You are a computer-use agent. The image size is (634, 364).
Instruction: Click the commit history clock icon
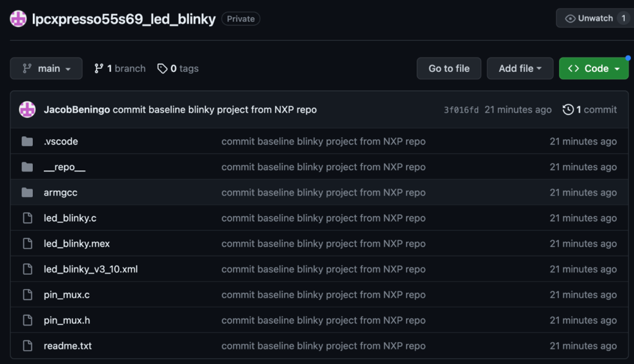(568, 110)
